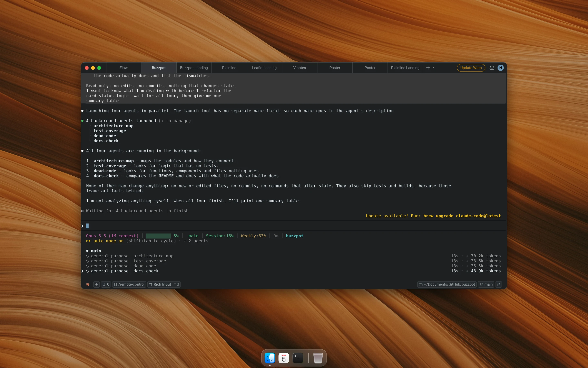Image resolution: width=588 pixels, height=368 pixels.
Task: Open Finder in the Dock
Action: point(270,358)
